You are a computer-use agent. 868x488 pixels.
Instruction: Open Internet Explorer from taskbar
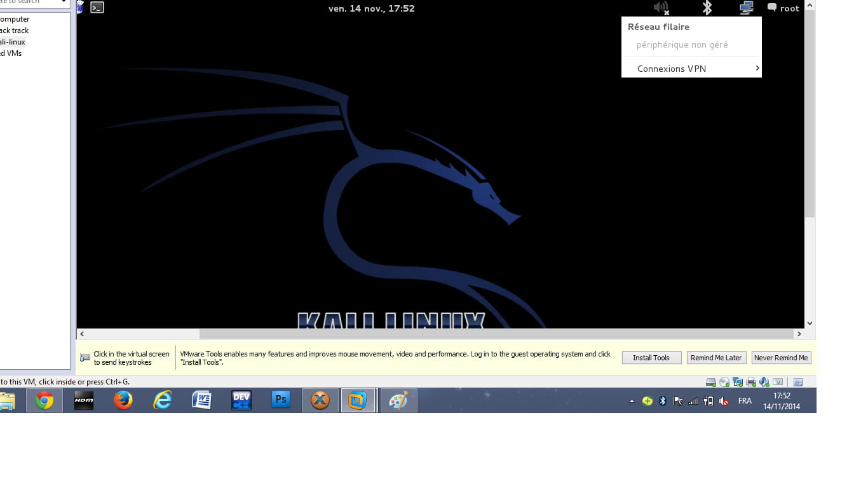(x=163, y=401)
